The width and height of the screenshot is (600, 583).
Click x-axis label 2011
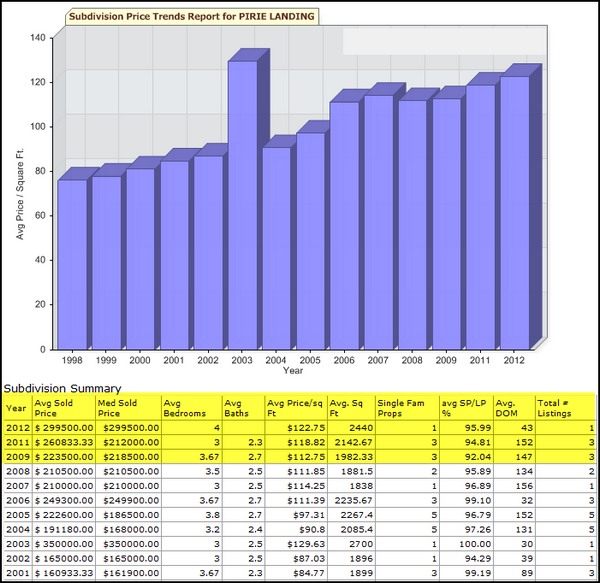[x=480, y=360]
